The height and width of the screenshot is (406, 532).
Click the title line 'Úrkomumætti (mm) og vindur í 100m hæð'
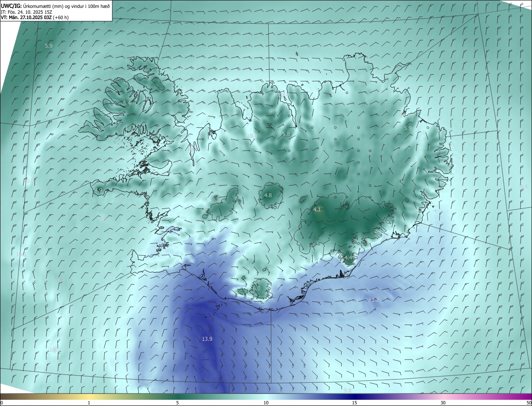point(66,6)
